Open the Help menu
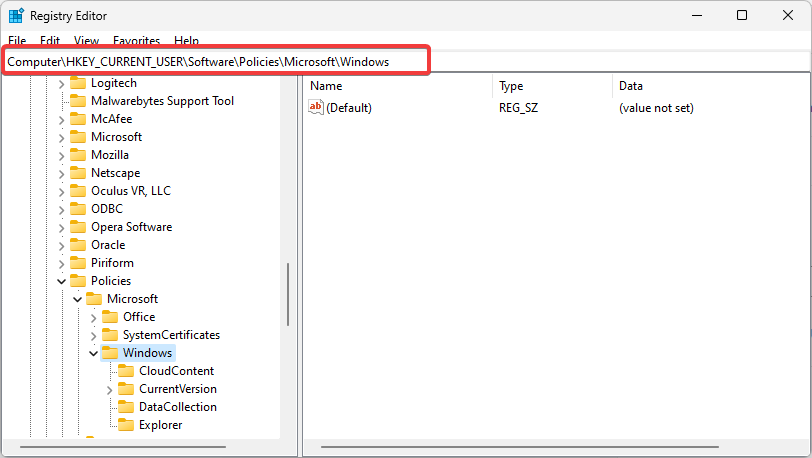The height and width of the screenshot is (458, 812). click(x=186, y=40)
